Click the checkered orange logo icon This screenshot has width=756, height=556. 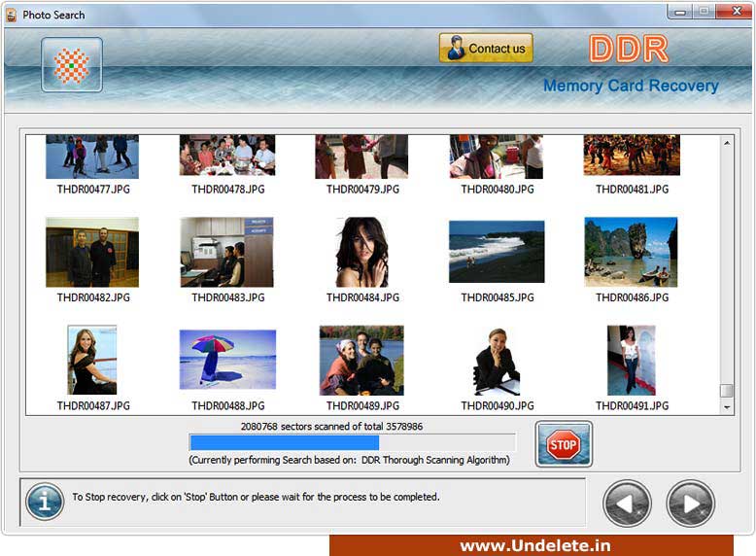pos(71,65)
